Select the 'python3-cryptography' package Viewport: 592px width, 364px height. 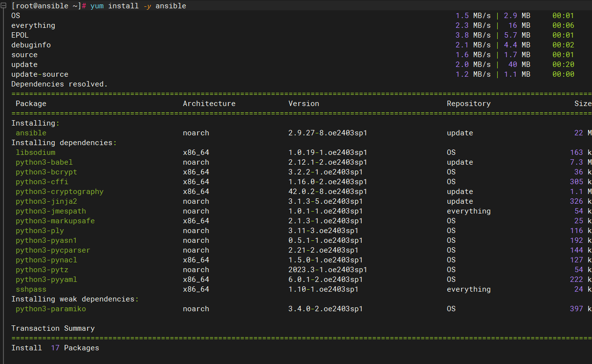pyautogui.click(x=60, y=192)
